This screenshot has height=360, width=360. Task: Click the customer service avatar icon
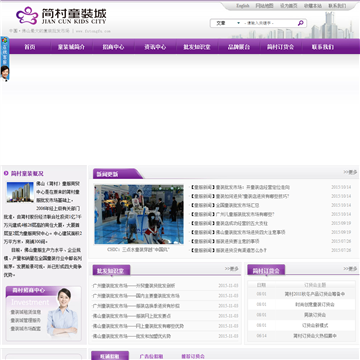click(x=5, y=73)
